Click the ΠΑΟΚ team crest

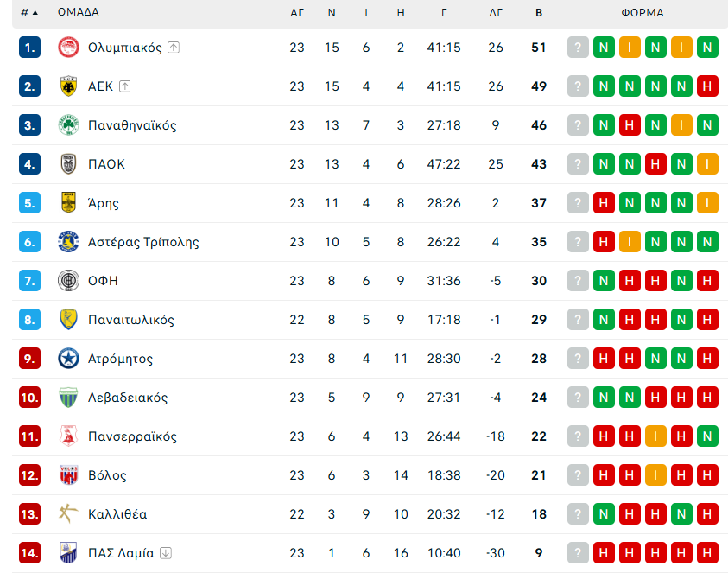[x=68, y=164]
